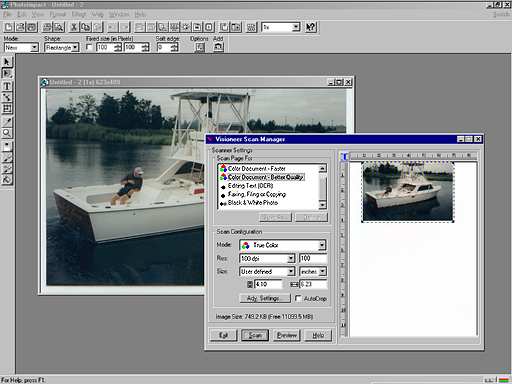Click the Soft edge value field

(164, 47)
